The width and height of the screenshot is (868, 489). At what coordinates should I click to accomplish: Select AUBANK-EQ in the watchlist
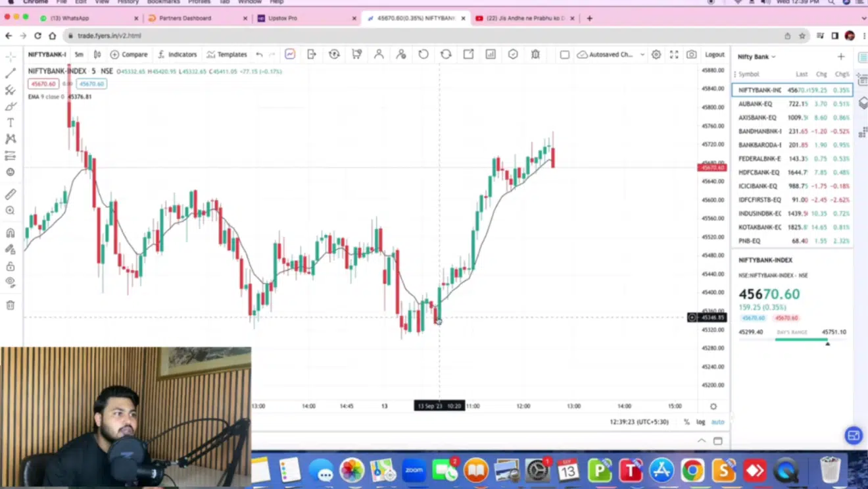tap(792, 104)
